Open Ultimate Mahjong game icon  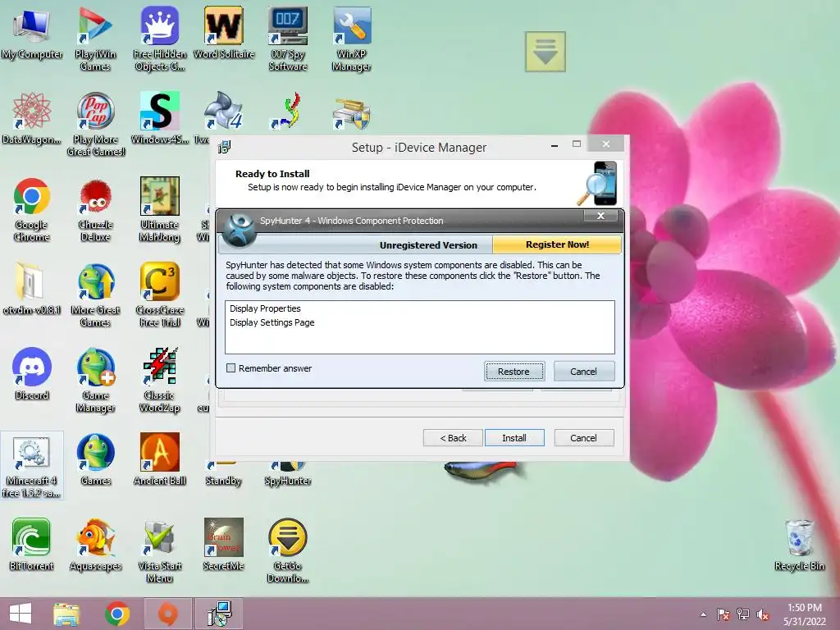coord(160,210)
